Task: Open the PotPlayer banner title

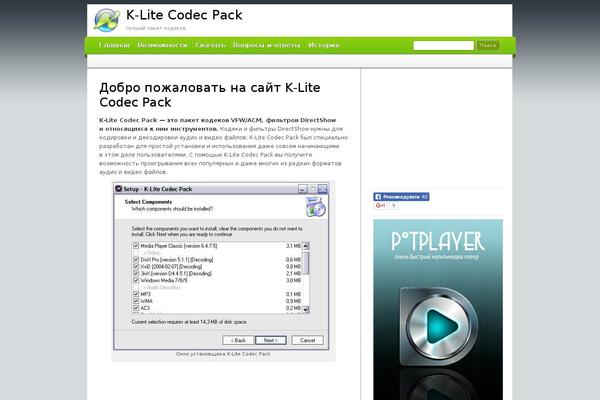Action: [438, 241]
